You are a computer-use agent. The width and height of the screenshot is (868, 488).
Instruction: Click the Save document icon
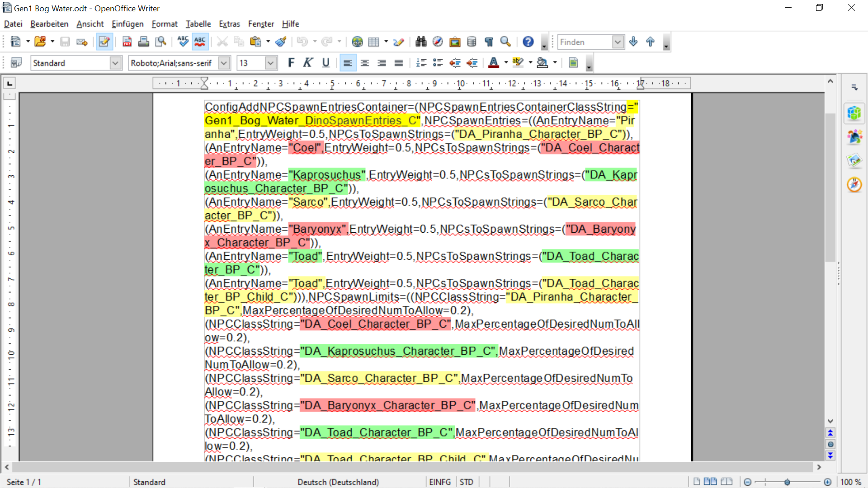coord(65,42)
